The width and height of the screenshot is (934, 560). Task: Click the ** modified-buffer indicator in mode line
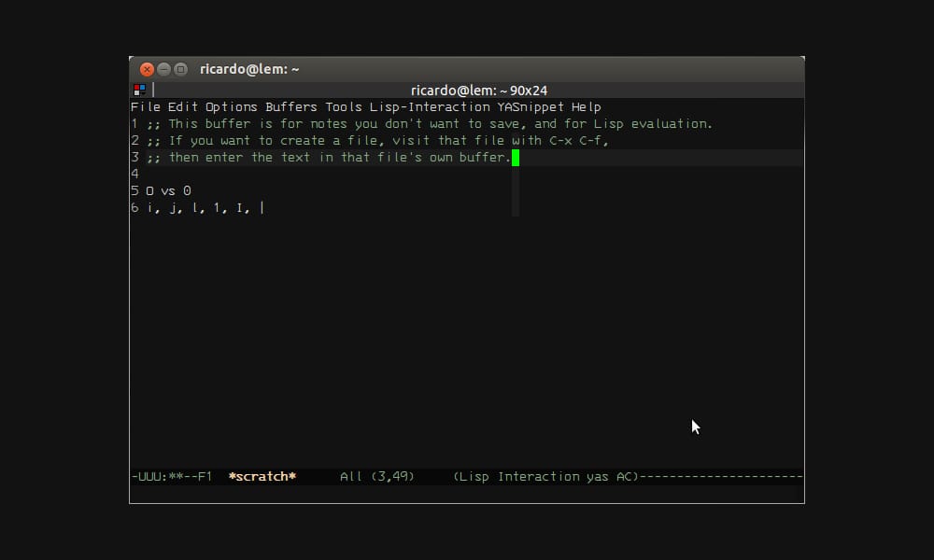coord(178,476)
